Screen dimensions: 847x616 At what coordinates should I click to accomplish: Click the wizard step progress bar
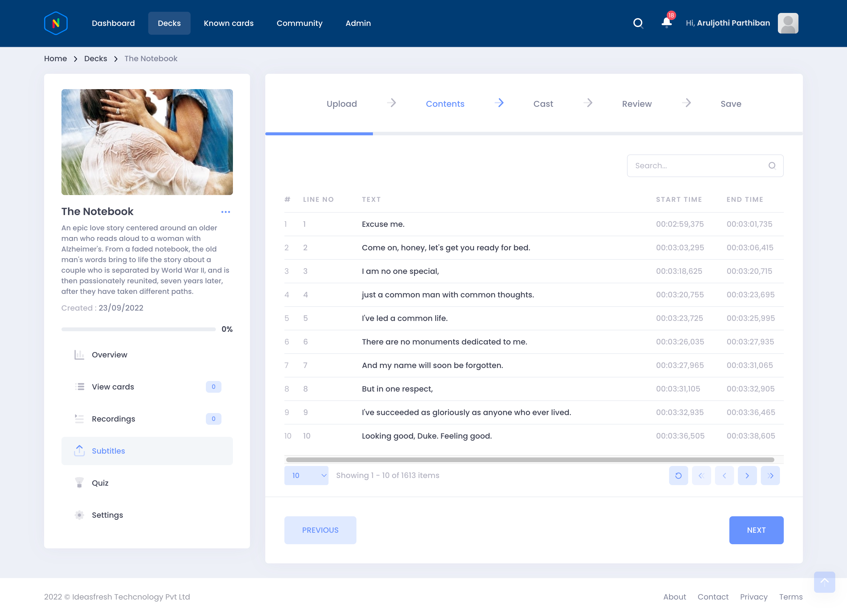click(x=534, y=133)
